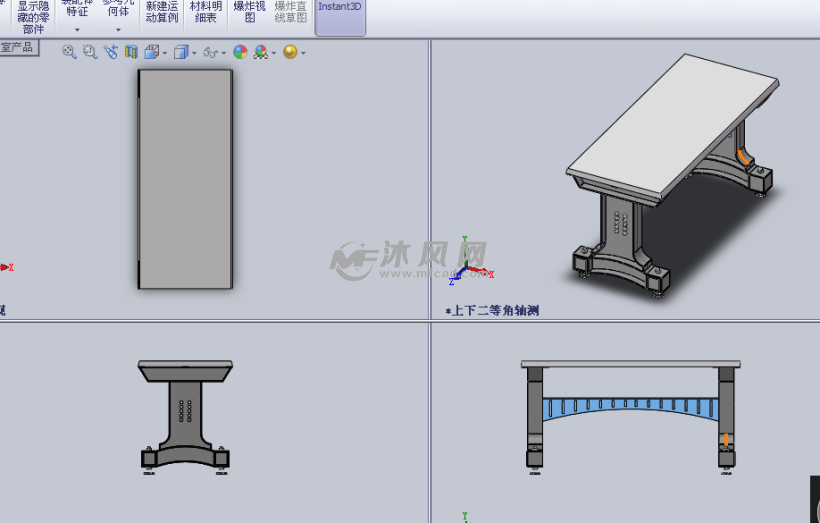The width and height of the screenshot is (820, 523).
Task: Click the orange highlighted part in front view
Action: click(x=726, y=439)
